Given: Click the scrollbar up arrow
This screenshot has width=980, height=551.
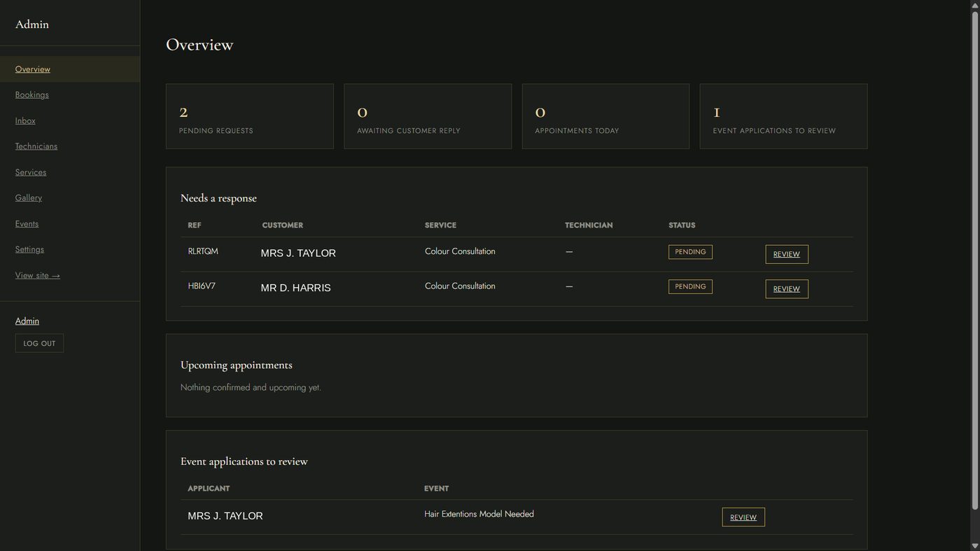Looking at the screenshot, I should pos(974,5).
